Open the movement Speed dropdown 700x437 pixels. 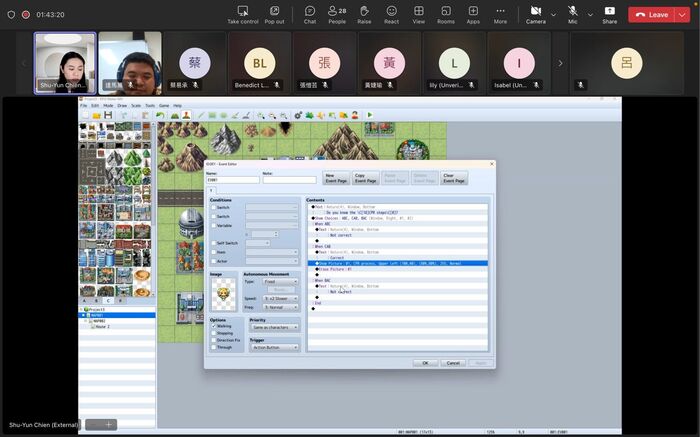click(x=280, y=298)
